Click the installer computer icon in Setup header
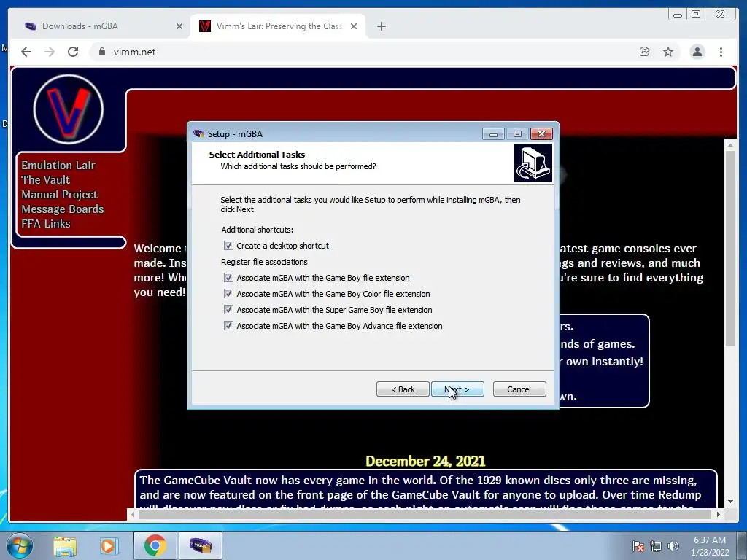747x560 pixels. pyautogui.click(x=533, y=163)
